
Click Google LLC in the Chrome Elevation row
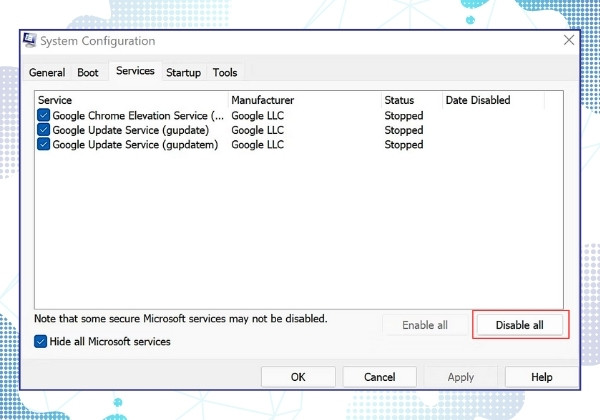pos(258,116)
